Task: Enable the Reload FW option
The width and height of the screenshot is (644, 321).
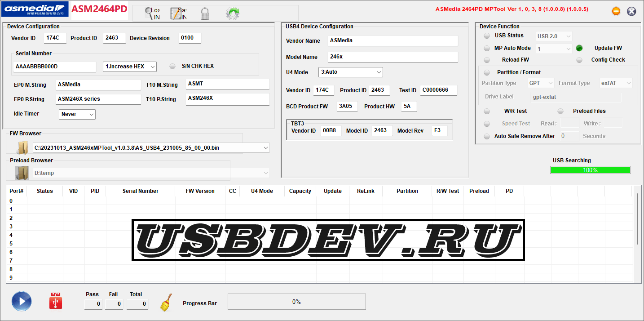Action: [487, 60]
